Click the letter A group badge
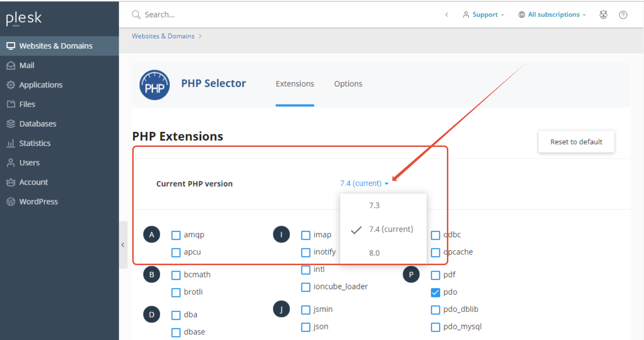This screenshot has width=644, height=340. coord(152,235)
